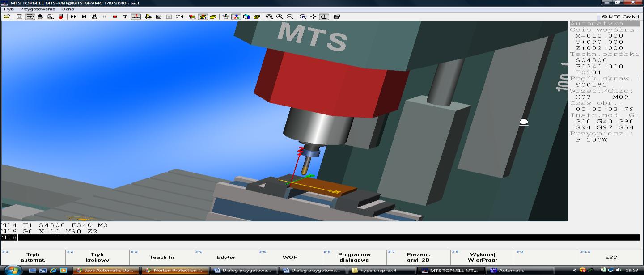Image resolution: width=644 pixels, height=275 pixels.
Task: Click the Windows Start orb
Action: pyautogui.click(x=13, y=270)
